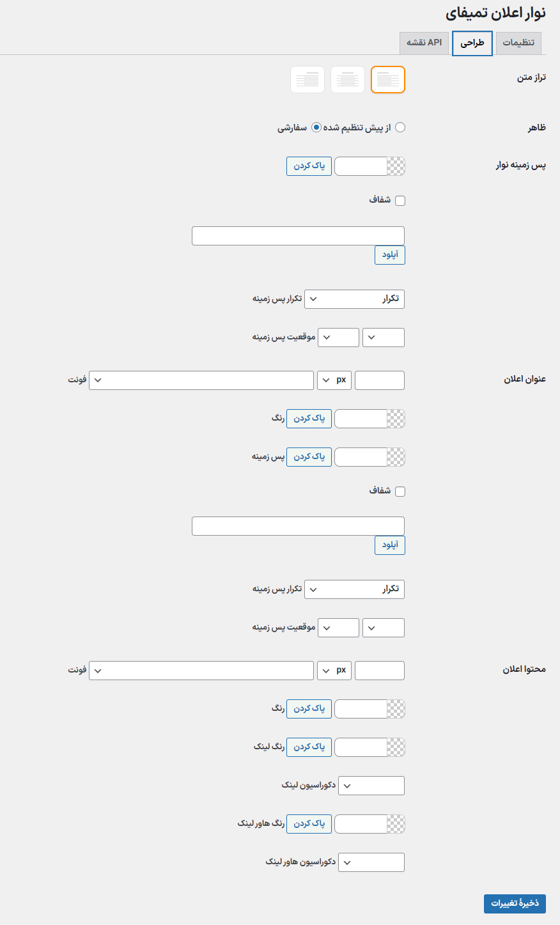
Task: Open the notice title font dropdown
Action: (201, 380)
